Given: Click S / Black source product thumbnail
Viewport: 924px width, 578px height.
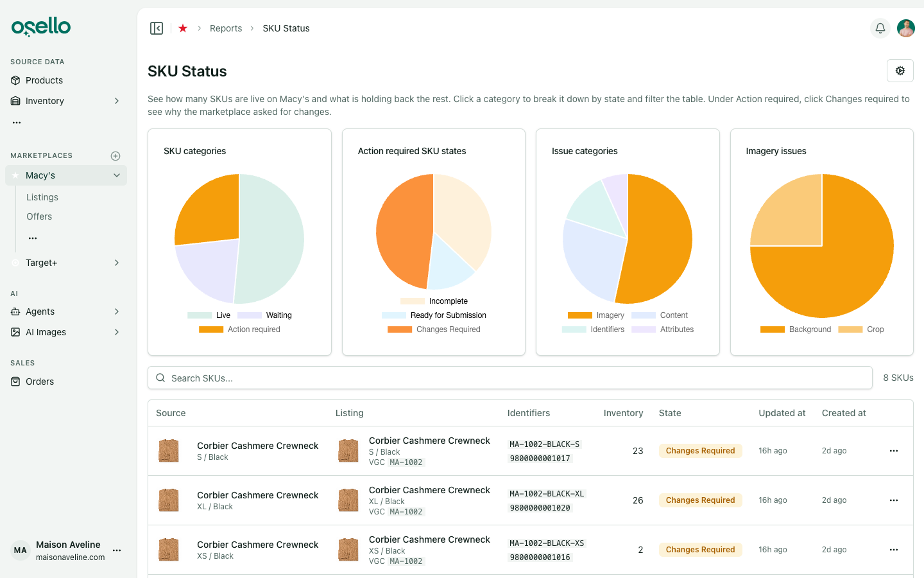Looking at the screenshot, I should [x=169, y=451].
